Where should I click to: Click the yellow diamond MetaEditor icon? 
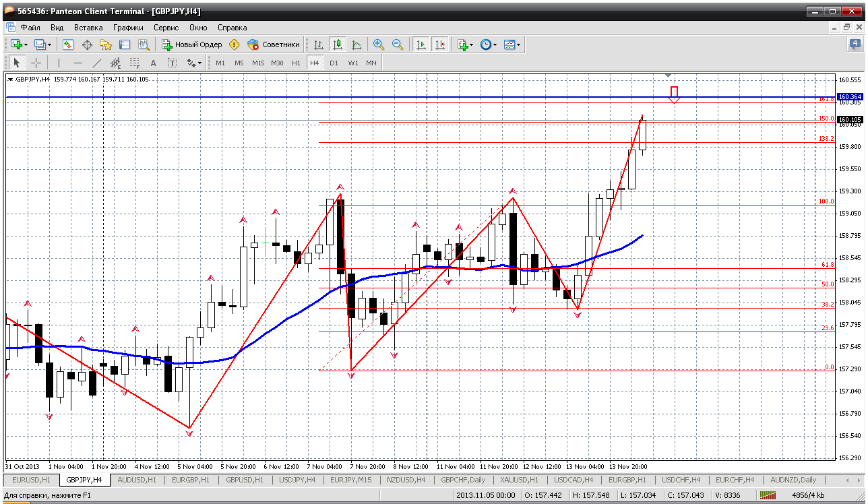click(235, 44)
